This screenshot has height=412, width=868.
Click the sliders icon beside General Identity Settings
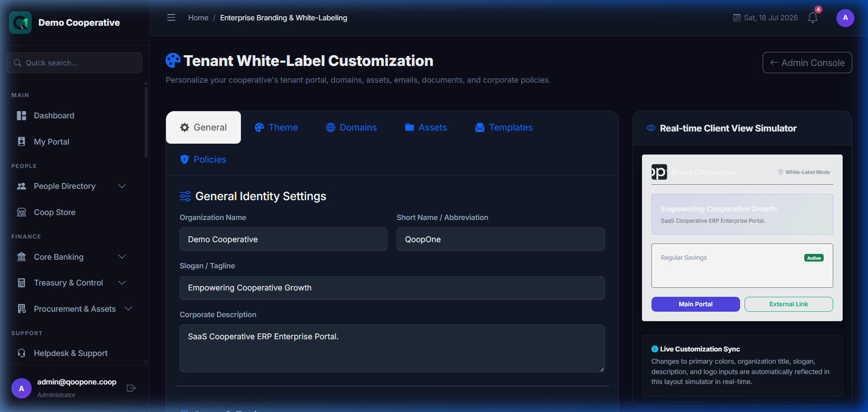point(185,196)
